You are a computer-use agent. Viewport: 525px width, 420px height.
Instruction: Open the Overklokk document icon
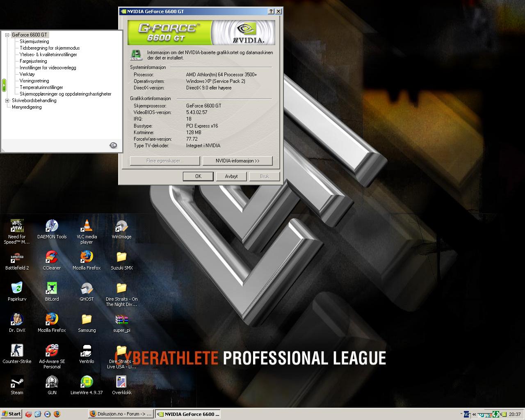pos(121,385)
